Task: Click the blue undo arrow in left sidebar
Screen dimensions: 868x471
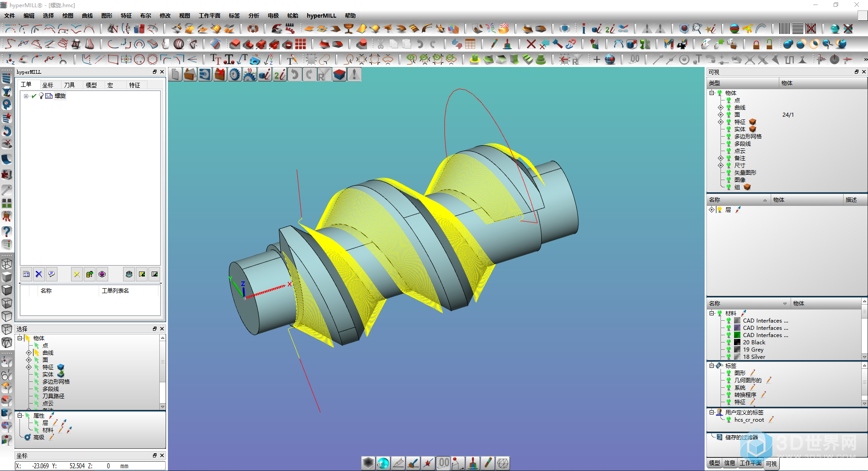Action: coord(7,131)
